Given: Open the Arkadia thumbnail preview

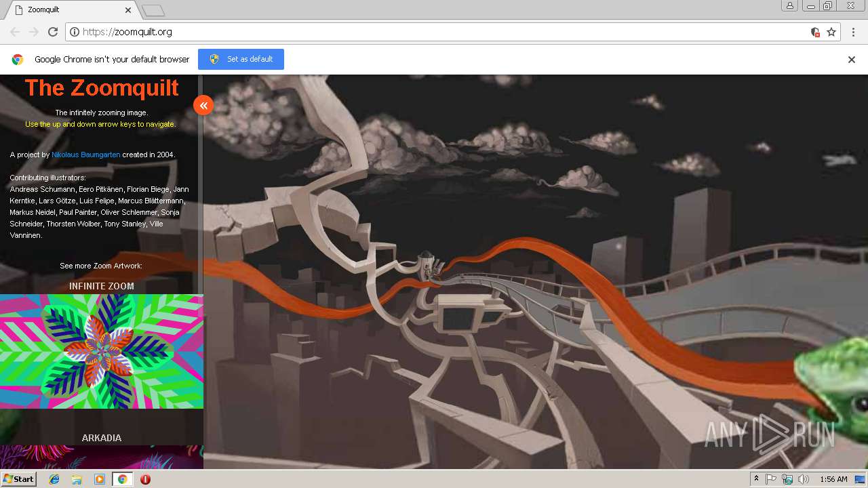Looking at the screenshot, I should (102, 457).
